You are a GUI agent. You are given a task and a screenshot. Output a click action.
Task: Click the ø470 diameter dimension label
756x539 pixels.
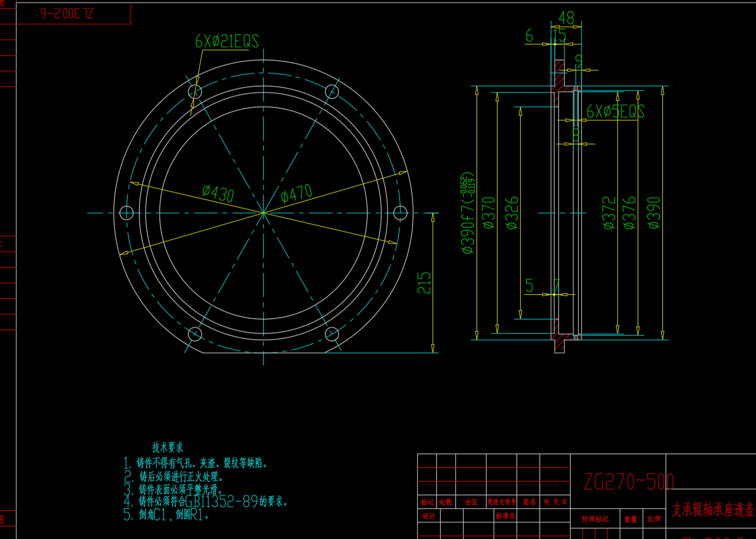click(296, 193)
